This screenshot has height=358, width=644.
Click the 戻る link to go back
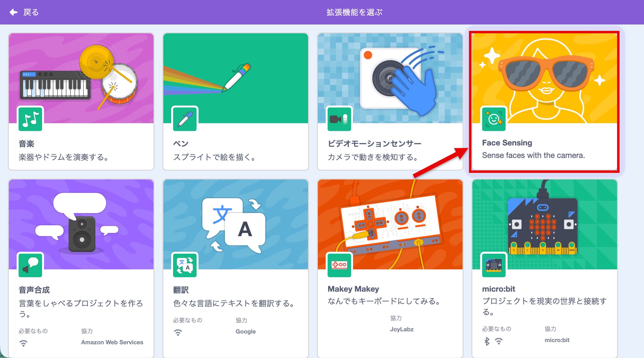(x=30, y=12)
